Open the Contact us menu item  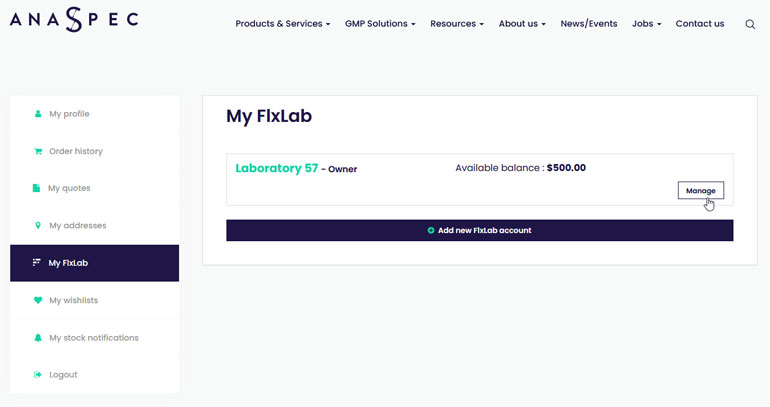[700, 24]
